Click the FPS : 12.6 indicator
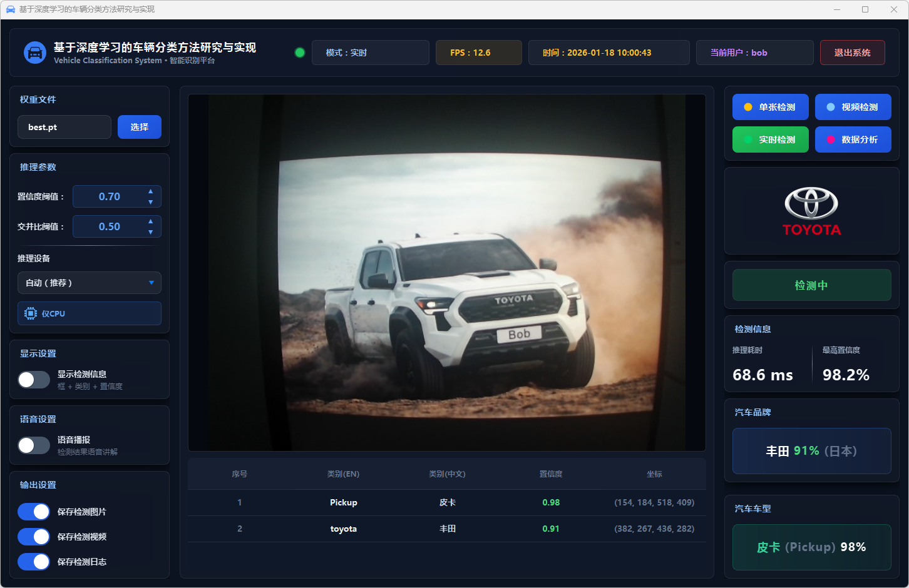 (x=479, y=53)
